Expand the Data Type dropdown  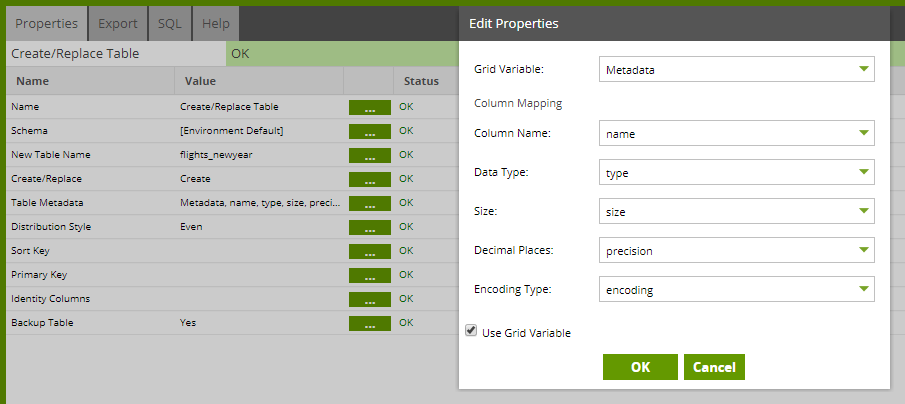(x=737, y=173)
